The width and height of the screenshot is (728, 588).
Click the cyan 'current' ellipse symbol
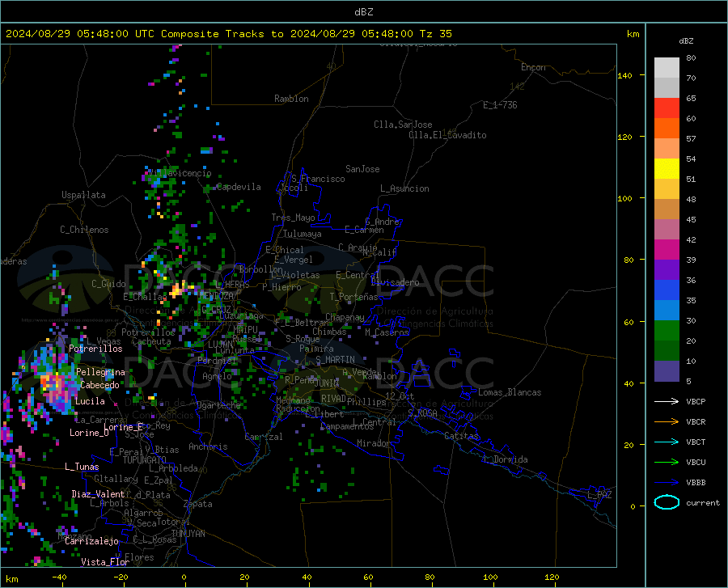[667, 502]
